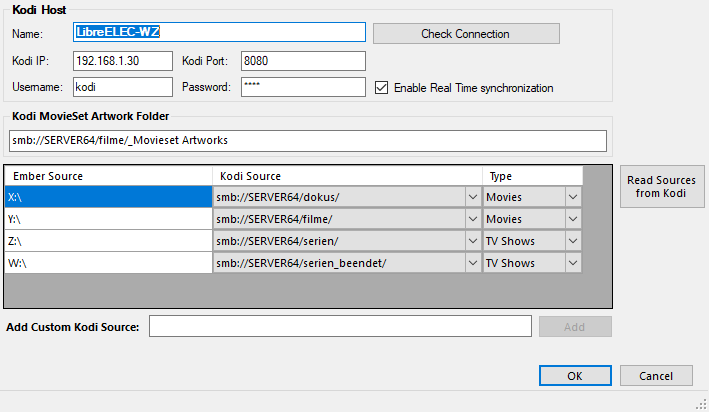Open Type dropdown in the Y:\ row
The height and width of the screenshot is (412, 709).
point(573,219)
